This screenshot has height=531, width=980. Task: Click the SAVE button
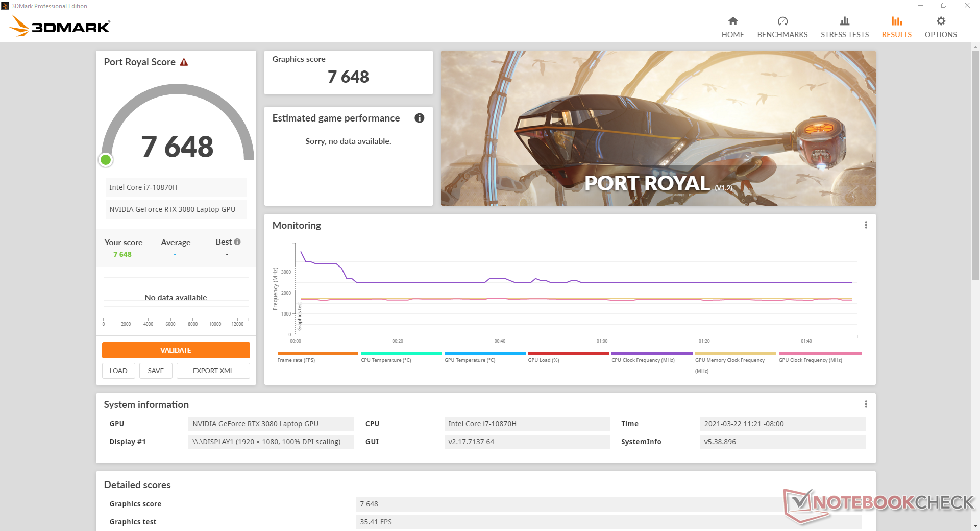[x=156, y=371]
